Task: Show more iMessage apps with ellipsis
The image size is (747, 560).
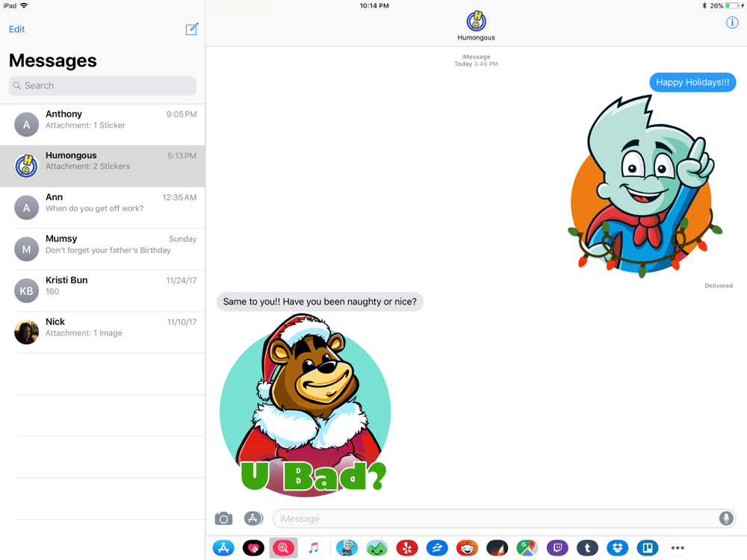Action: tap(678, 547)
